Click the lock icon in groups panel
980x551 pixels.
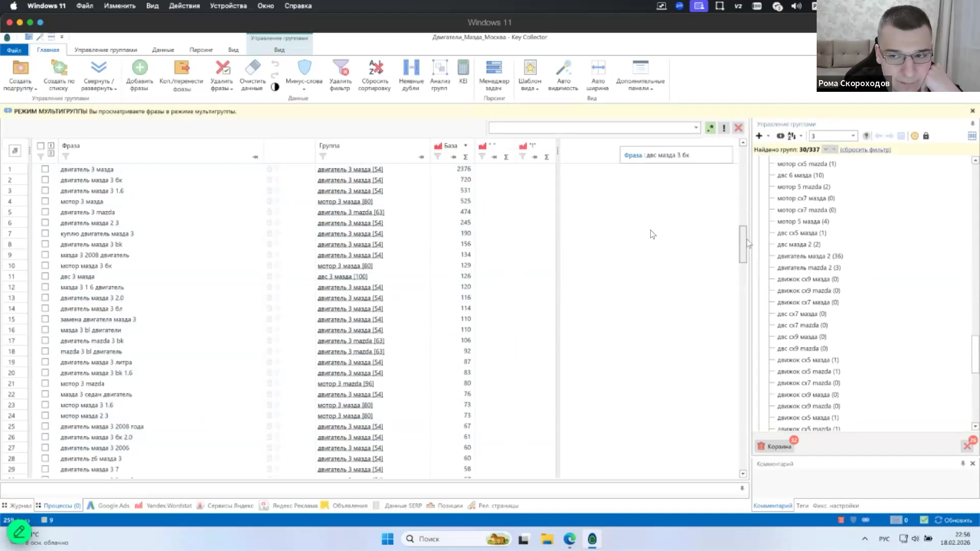click(x=926, y=136)
